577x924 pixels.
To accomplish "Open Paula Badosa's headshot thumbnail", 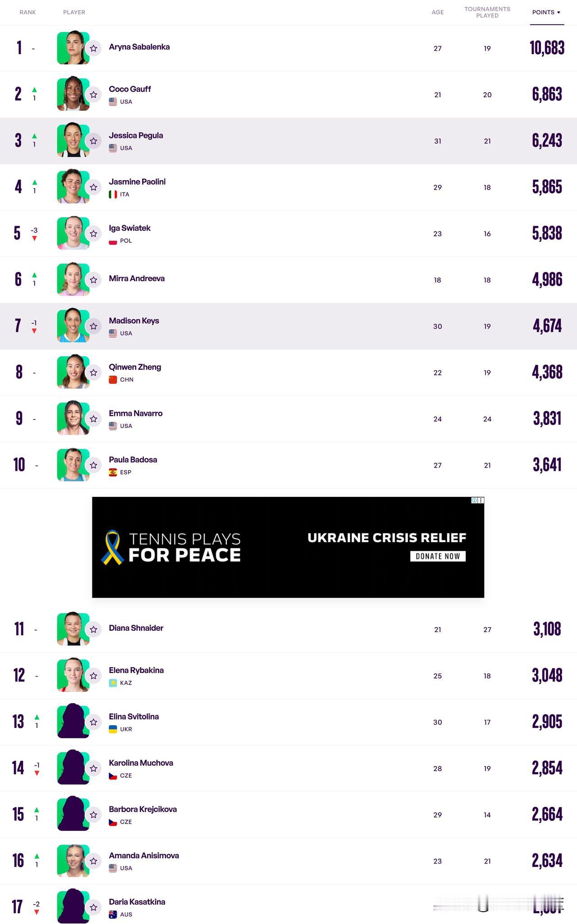I will [x=73, y=465].
